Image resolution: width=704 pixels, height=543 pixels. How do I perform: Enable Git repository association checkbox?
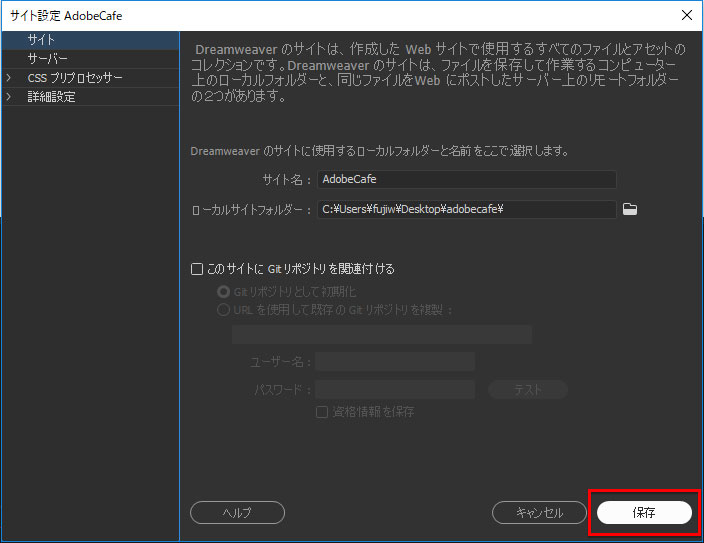tap(197, 269)
